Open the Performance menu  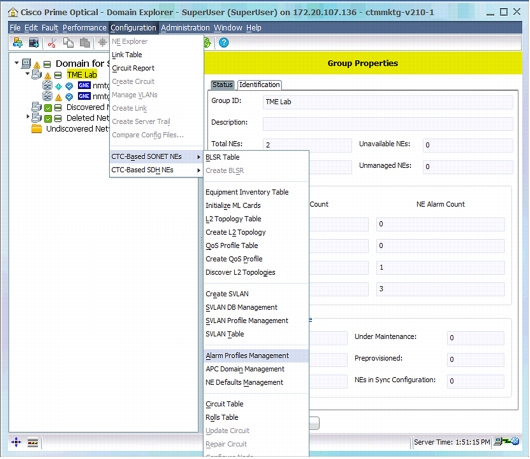click(84, 28)
